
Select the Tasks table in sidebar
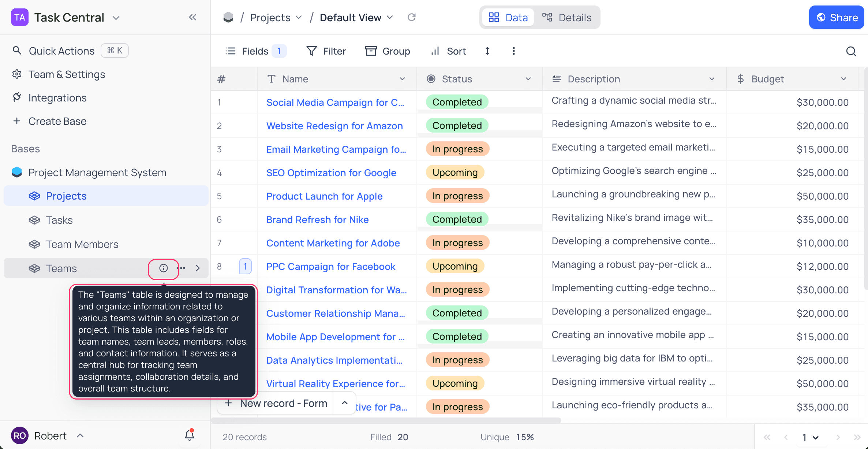point(59,220)
